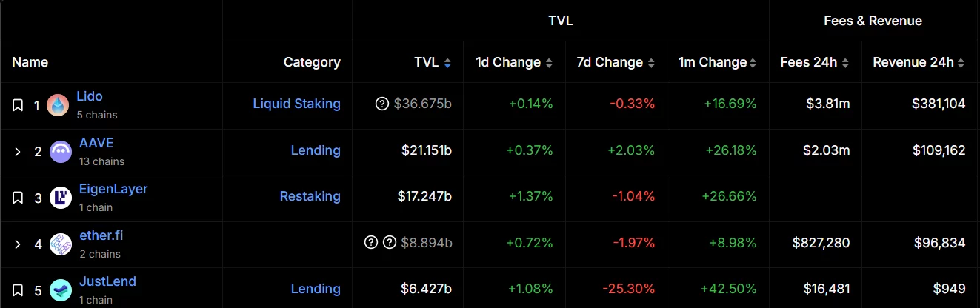
Task: Click the question mark icon beside Lido TVL
Action: pyautogui.click(x=382, y=104)
